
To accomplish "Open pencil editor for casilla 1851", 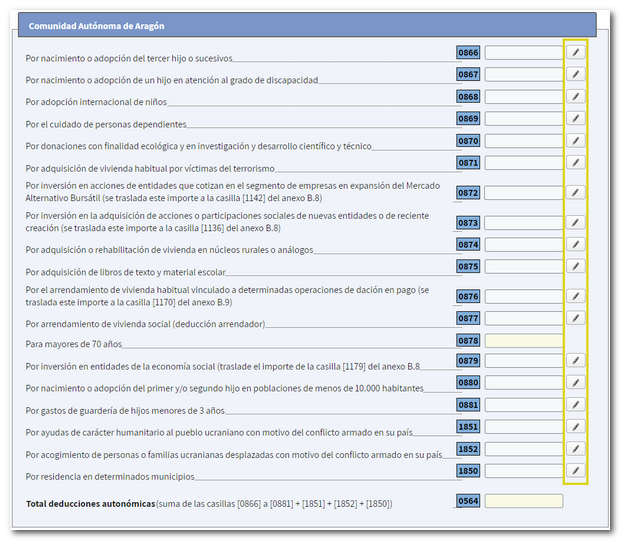I will tap(575, 427).
